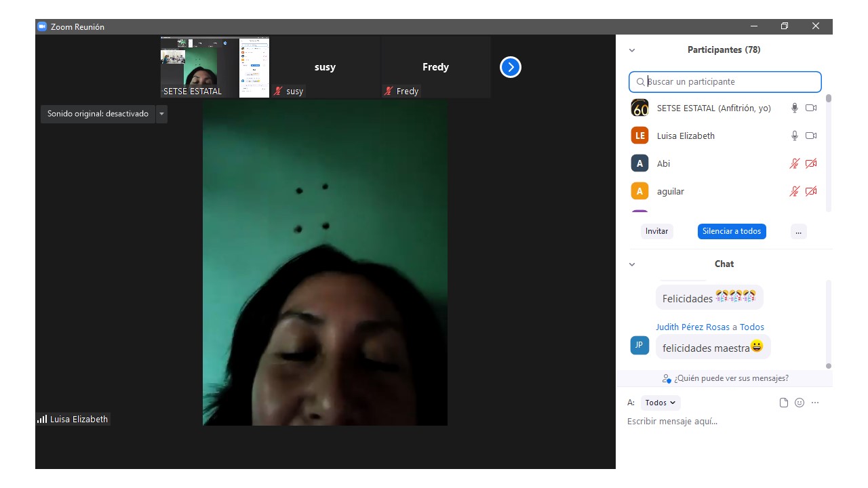This screenshot has height=488, width=868.
Task: Click signal strength icon by Luisa Elizabeth
Action: pyautogui.click(x=42, y=419)
